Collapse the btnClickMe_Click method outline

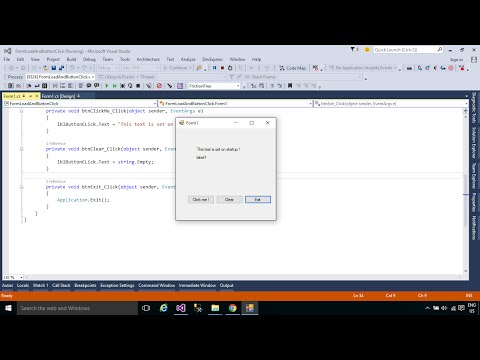point(22,111)
